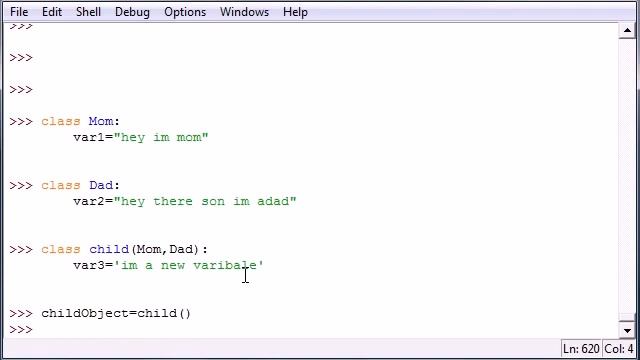Click the 'class child(Mom,Dad):' line

[124, 249]
